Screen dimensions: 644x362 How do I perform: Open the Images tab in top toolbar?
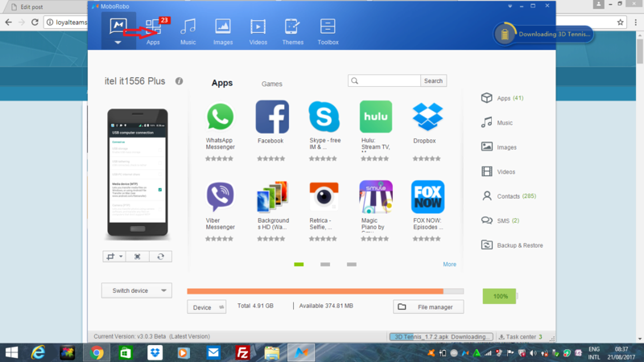pos(223,31)
